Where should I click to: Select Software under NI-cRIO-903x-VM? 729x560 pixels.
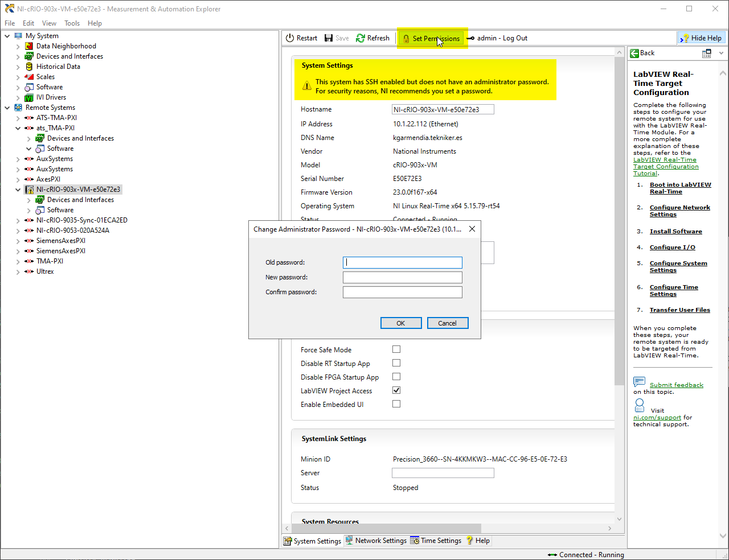(x=60, y=210)
